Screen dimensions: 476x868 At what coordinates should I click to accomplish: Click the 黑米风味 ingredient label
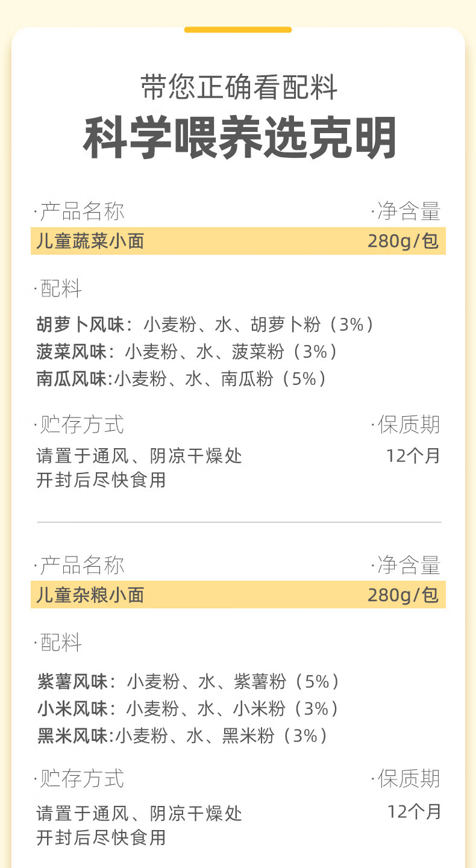coord(72,735)
